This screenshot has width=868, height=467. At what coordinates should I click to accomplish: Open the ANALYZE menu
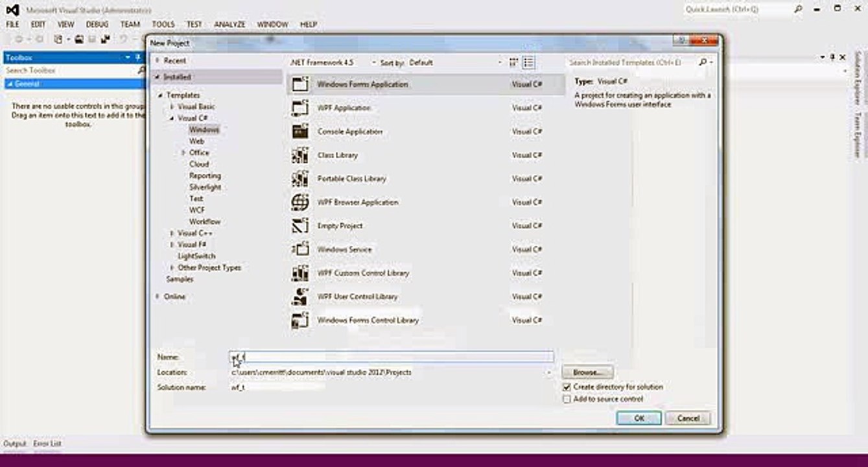229,24
